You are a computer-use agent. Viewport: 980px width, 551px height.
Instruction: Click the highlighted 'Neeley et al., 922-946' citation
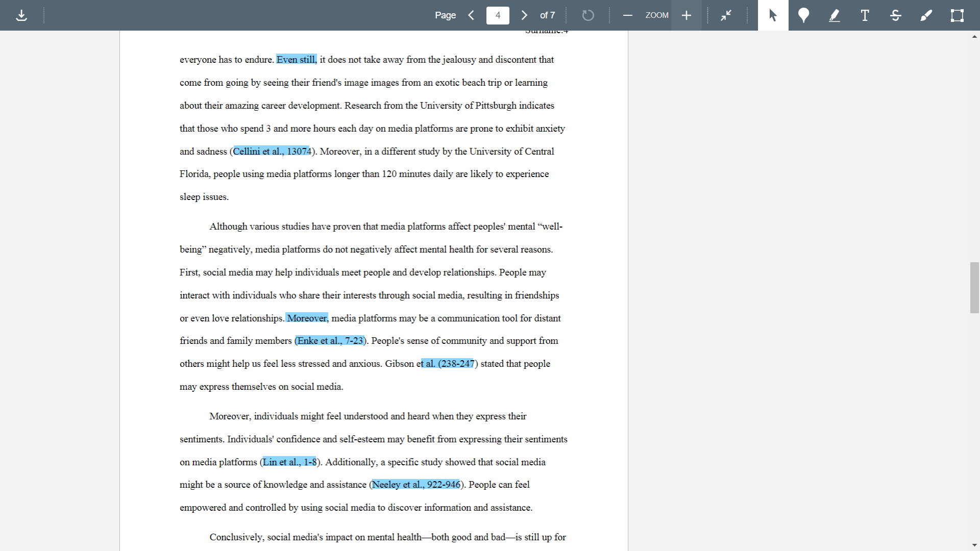click(416, 485)
